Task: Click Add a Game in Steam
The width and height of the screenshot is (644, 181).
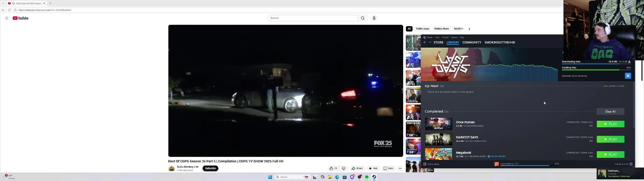Action: (x=431, y=164)
